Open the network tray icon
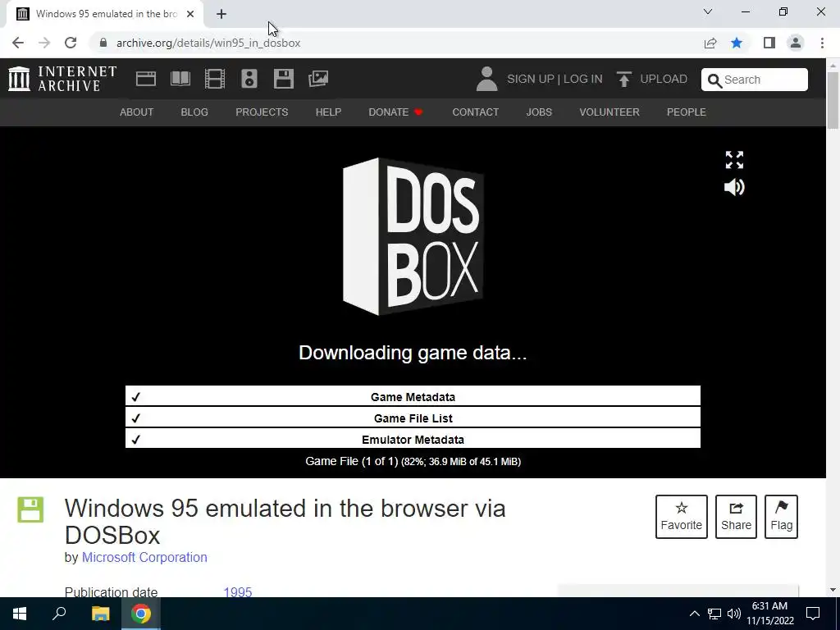The image size is (840, 630). click(x=714, y=614)
